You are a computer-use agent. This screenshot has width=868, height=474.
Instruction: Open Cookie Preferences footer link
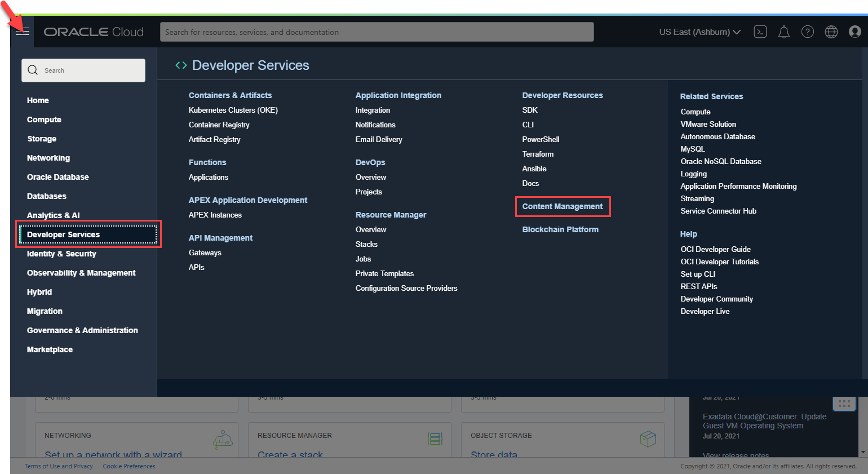[x=129, y=466]
